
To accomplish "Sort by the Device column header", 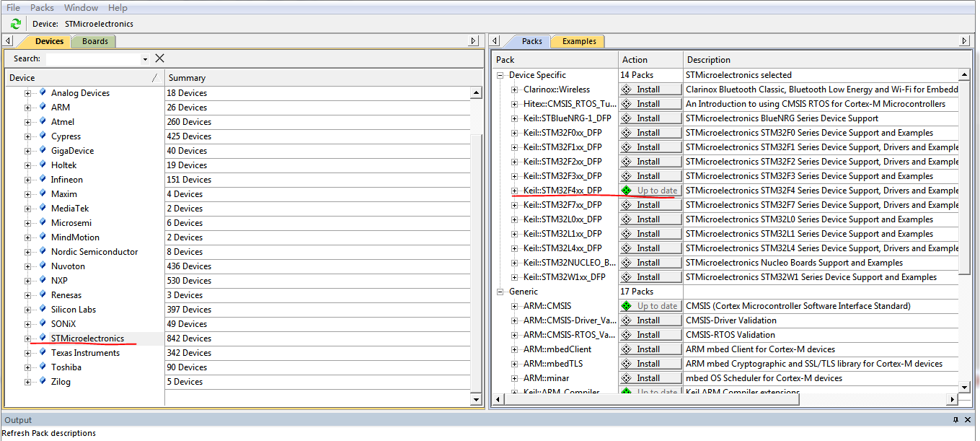I will click(x=84, y=77).
